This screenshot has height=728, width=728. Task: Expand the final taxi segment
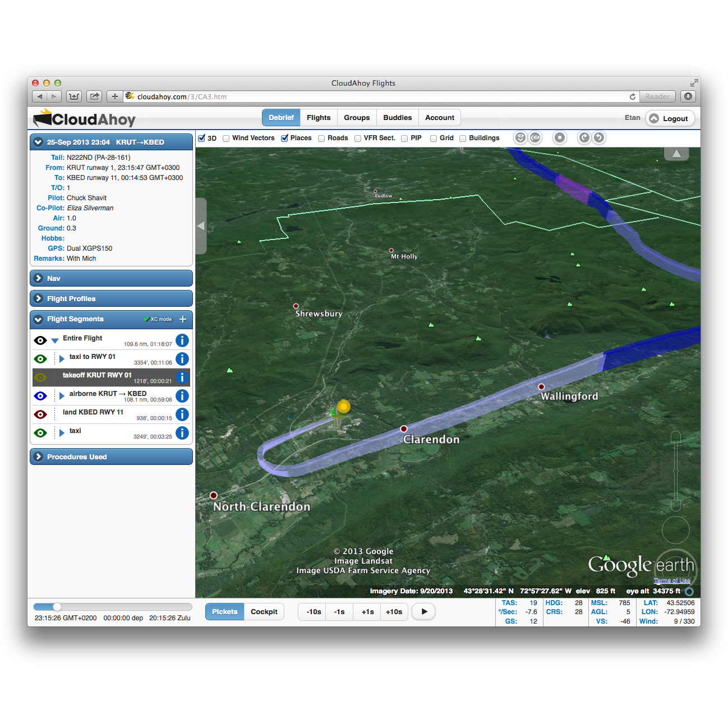pos(62,433)
